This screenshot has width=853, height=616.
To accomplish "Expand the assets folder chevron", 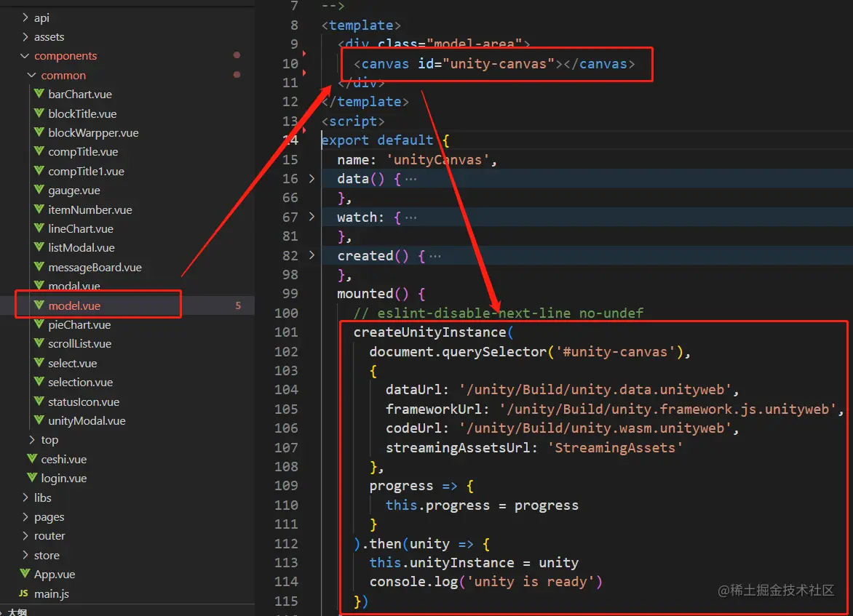I will (25, 36).
